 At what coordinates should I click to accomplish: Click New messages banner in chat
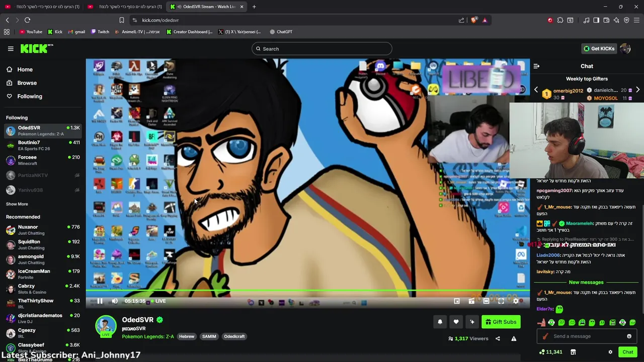[586, 283]
